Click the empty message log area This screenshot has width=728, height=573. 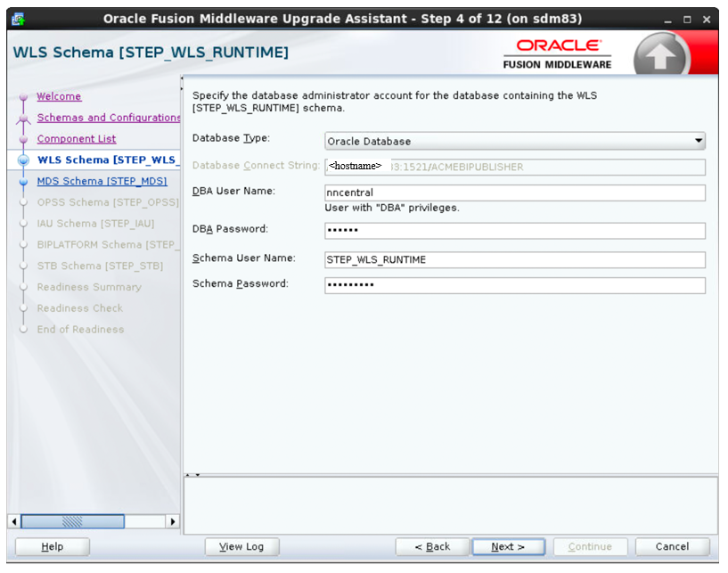pyautogui.click(x=451, y=506)
